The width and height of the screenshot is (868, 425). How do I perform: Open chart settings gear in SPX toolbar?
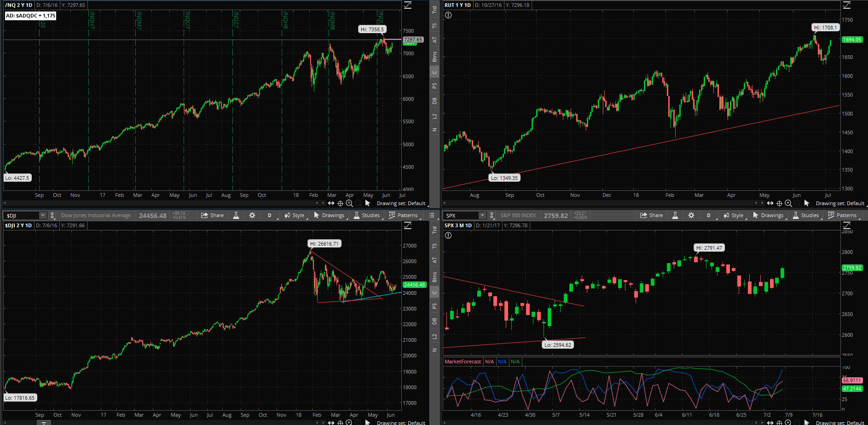(x=691, y=215)
